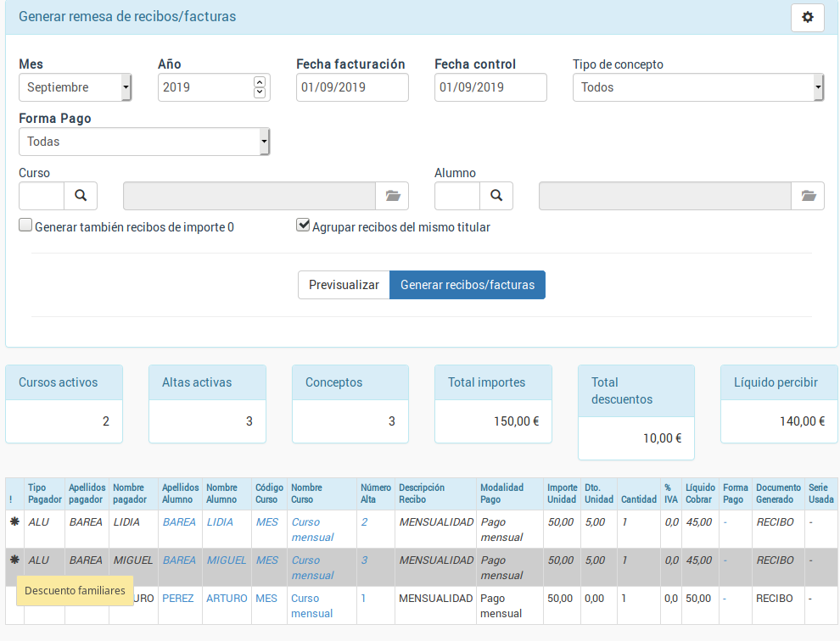840x641 pixels.
Task: Click the Alumno search magnifier icon
Action: click(496, 196)
